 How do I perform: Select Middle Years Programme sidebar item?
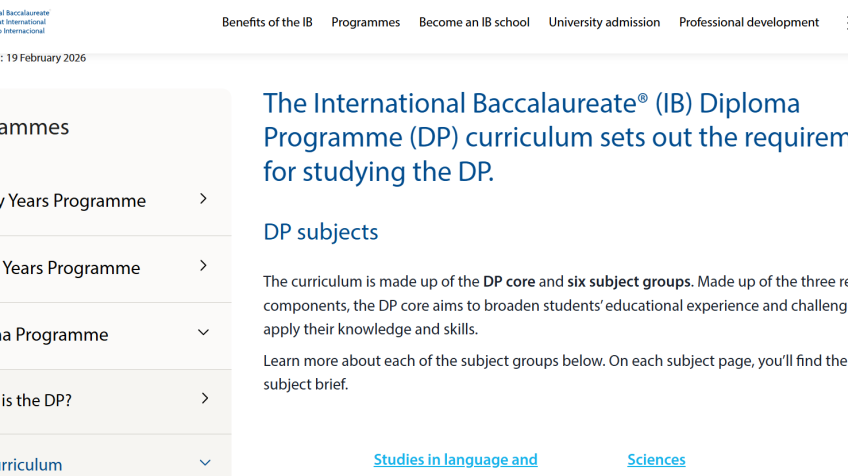pos(72,268)
